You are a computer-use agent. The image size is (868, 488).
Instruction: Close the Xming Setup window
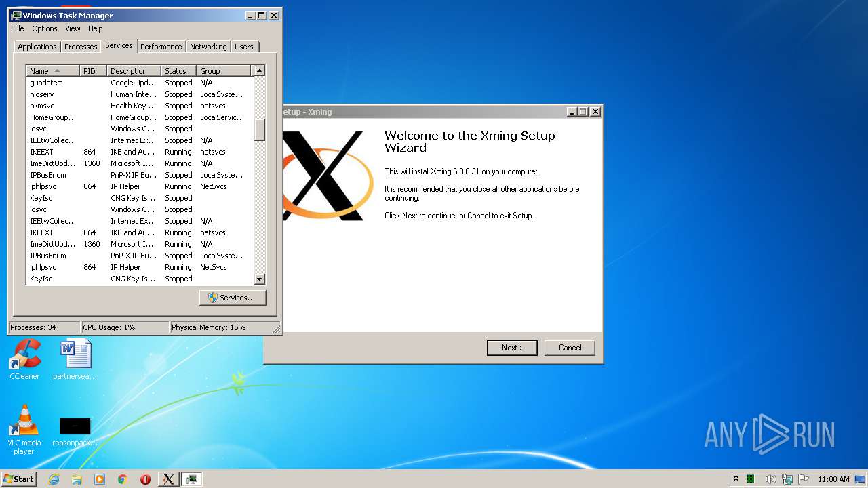tap(595, 112)
